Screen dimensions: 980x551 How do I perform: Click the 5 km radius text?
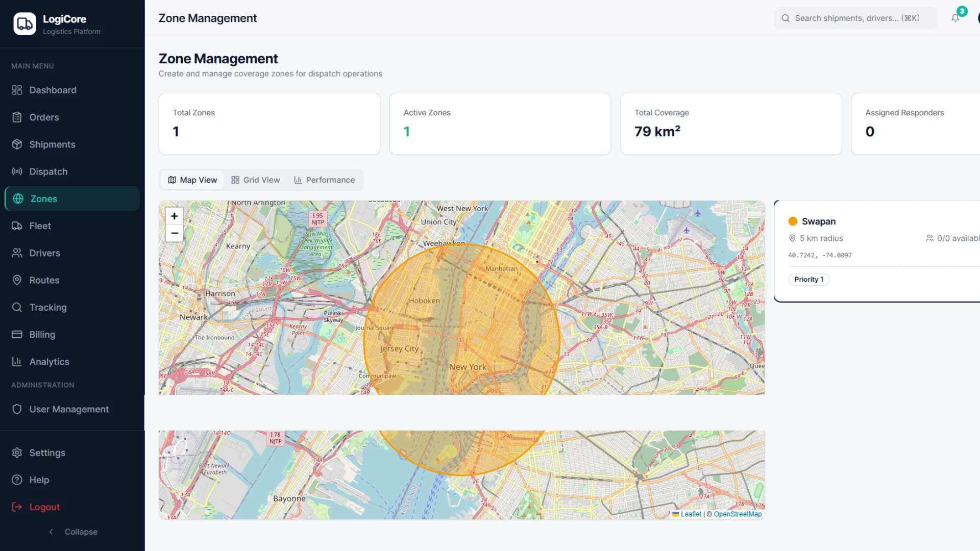[x=821, y=238]
